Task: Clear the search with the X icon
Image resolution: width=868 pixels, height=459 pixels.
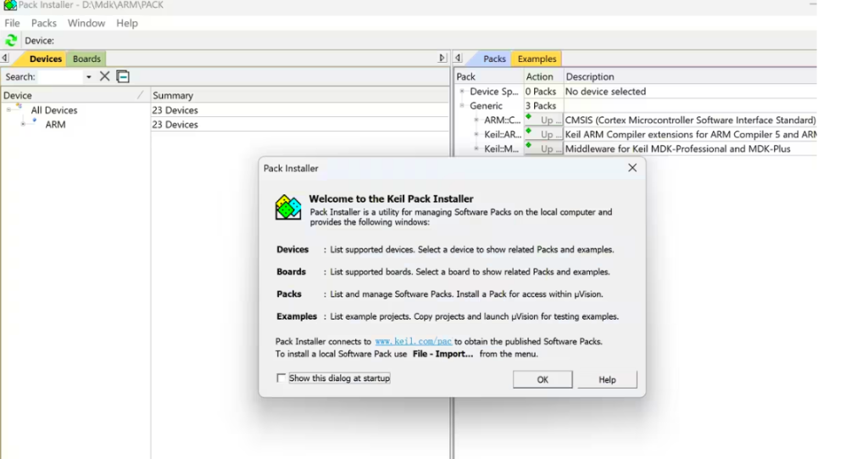Action: pyautogui.click(x=105, y=76)
